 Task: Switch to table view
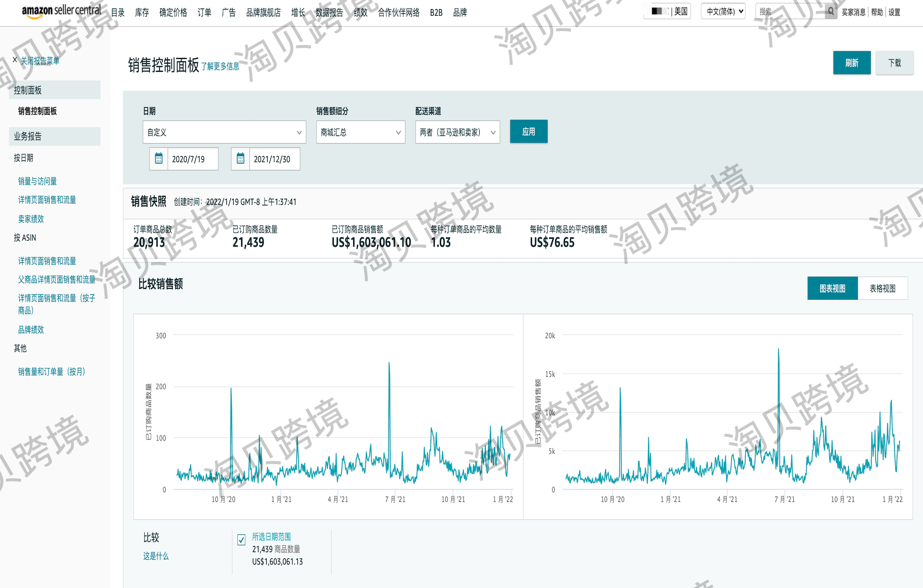coord(882,288)
